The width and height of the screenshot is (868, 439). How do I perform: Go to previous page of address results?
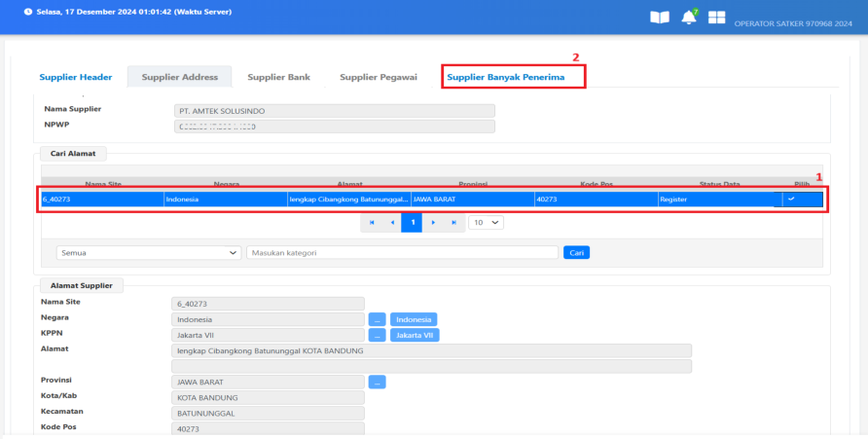pyautogui.click(x=391, y=223)
